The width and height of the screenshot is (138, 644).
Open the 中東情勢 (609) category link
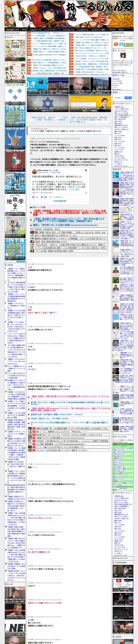(119, 107)
